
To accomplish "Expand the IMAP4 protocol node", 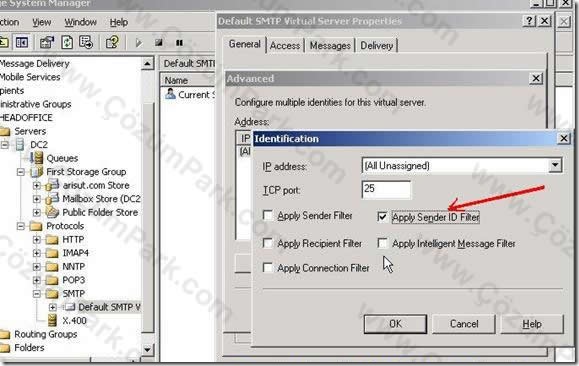I will 37,253.
